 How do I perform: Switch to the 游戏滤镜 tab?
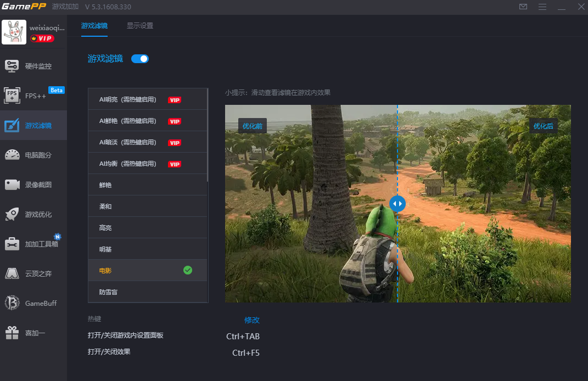[x=94, y=26]
